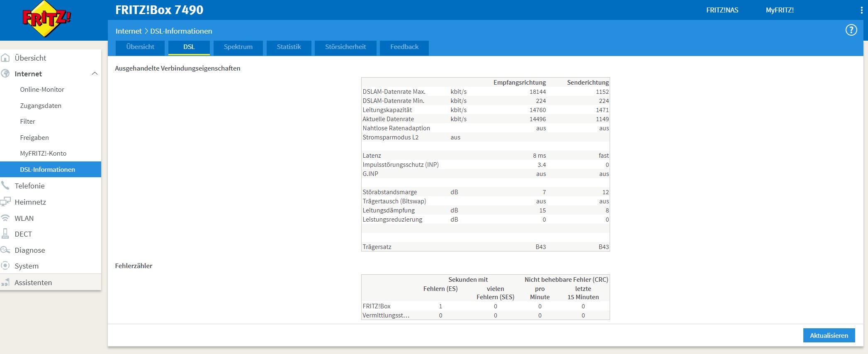Open Assistenten in the sidebar
The image size is (868, 354).
click(x=33, y=282)
